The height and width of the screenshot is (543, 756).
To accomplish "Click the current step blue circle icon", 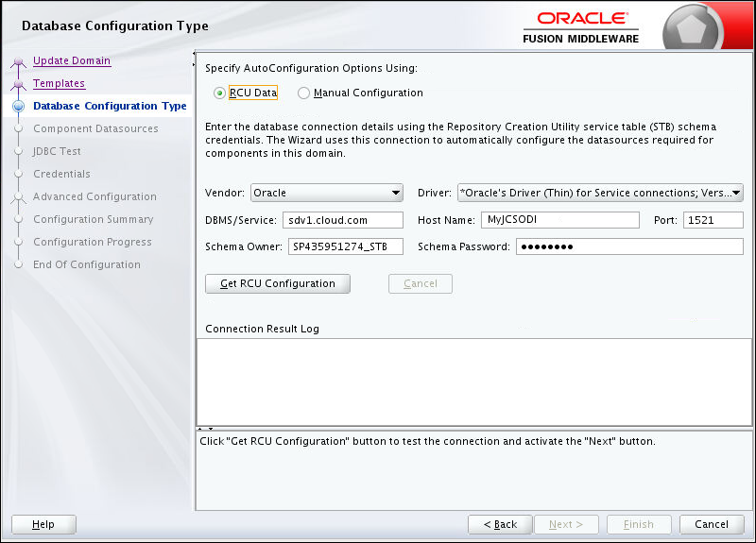I will pos(19,106).
